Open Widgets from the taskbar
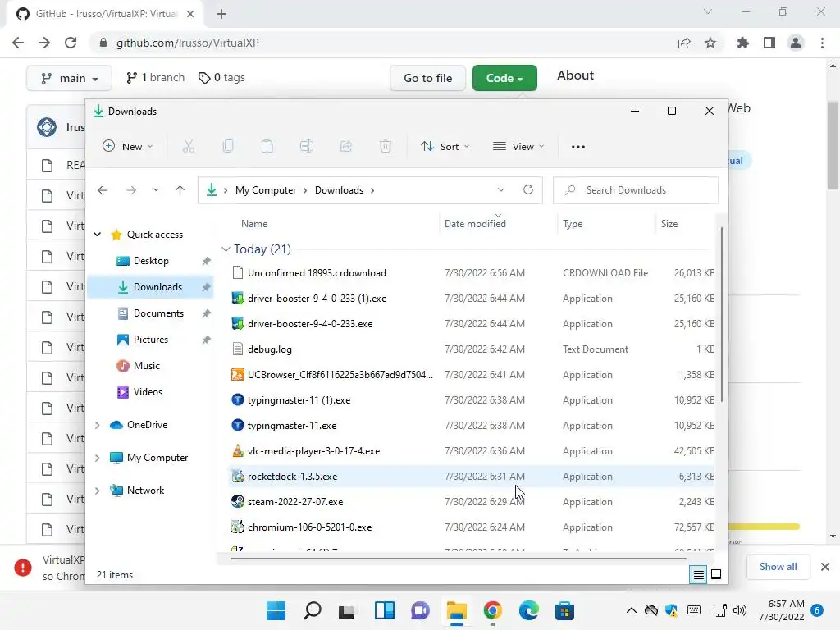 pos(385,610)
